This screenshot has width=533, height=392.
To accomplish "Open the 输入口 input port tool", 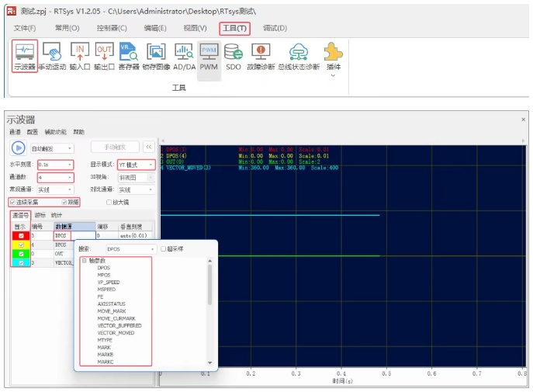I will pos(80,56).
